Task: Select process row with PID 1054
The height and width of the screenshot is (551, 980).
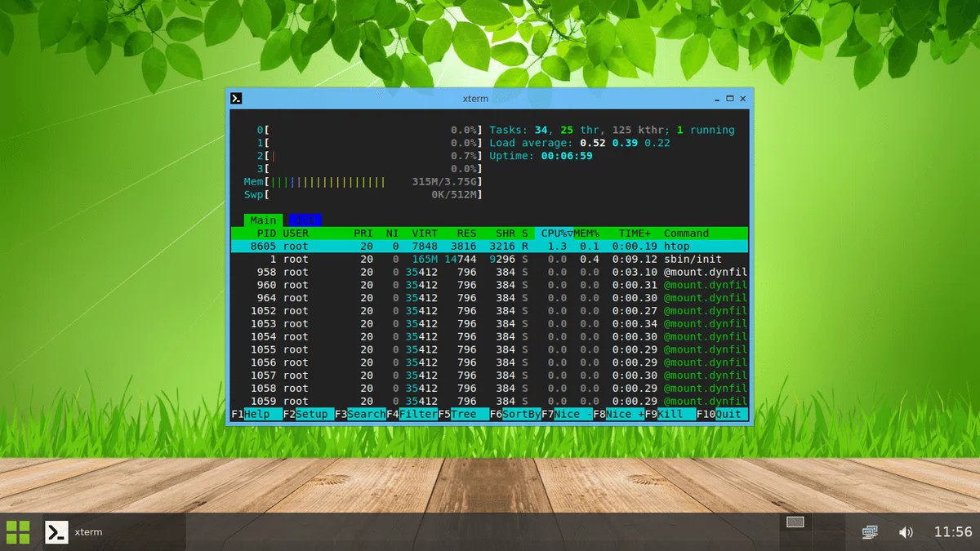Action: (489, 336)
